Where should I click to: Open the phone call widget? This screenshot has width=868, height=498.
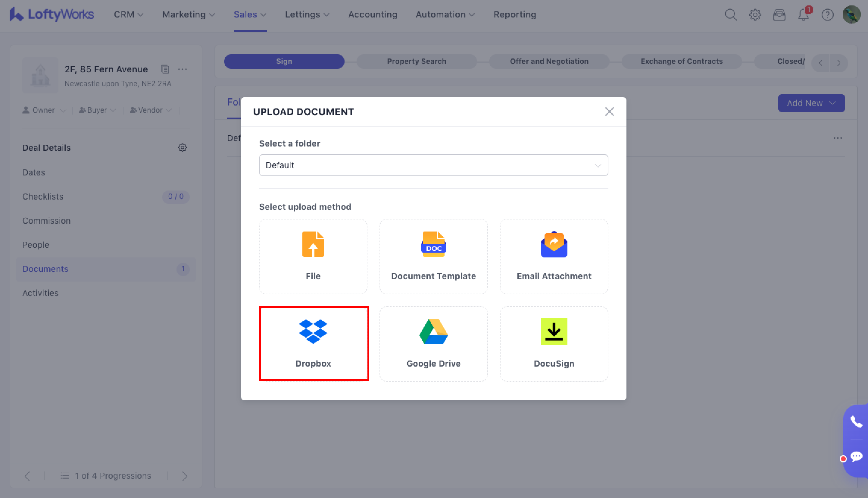tap(856, 422)
